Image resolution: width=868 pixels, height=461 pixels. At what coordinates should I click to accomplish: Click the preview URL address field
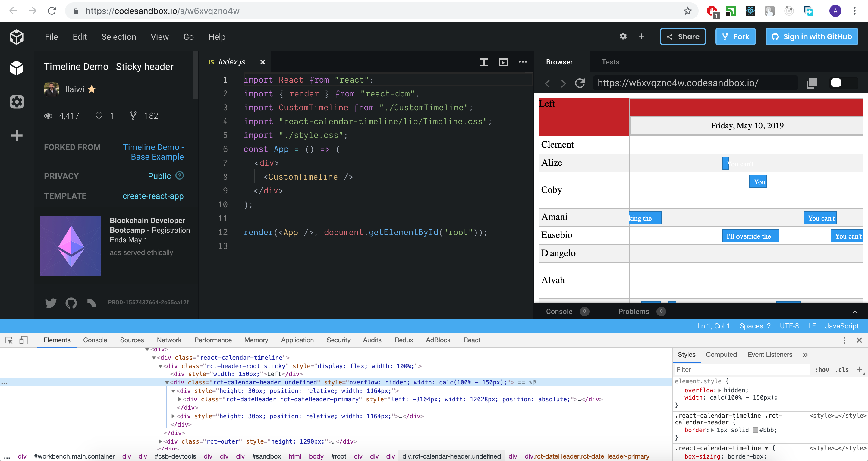point(694,83)
